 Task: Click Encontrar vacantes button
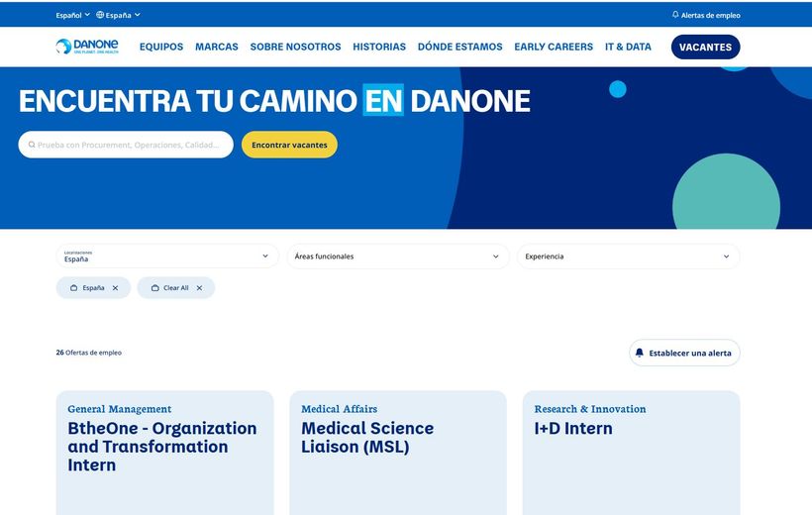289,145
